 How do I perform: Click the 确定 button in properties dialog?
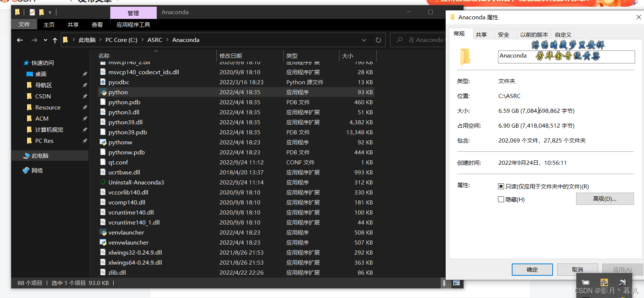(532, 269)
